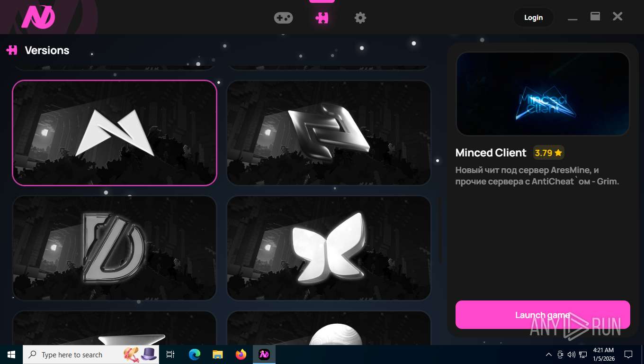Maximize the launcher window
Image resolution: width=644 pixels, height=364 pixels.
pos(595,17)
